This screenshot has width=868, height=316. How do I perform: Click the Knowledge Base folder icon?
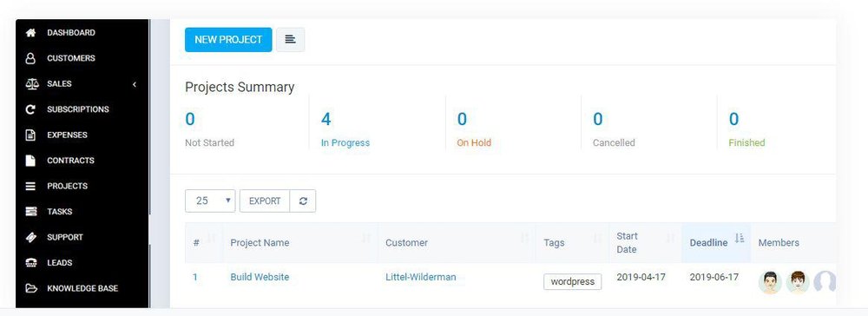pyautogui.click(x=31, y=288)
